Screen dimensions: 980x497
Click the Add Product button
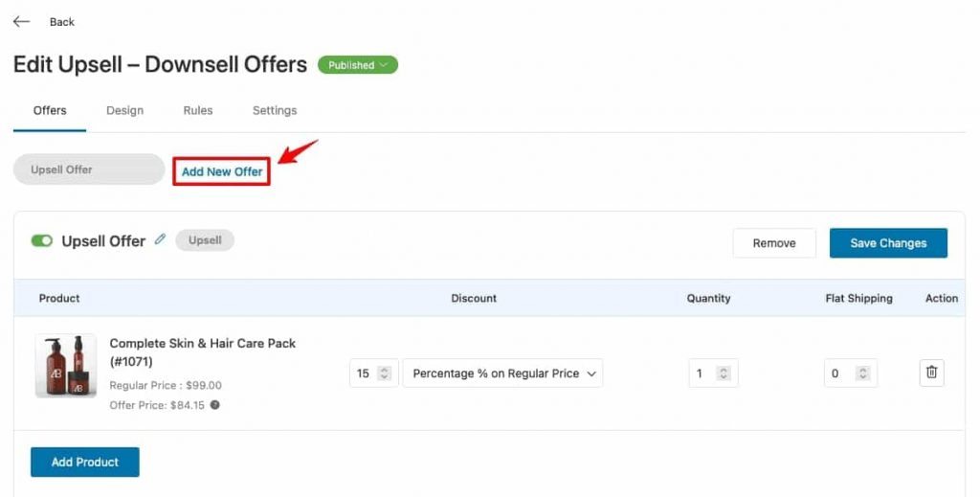[x=85, y=462]
